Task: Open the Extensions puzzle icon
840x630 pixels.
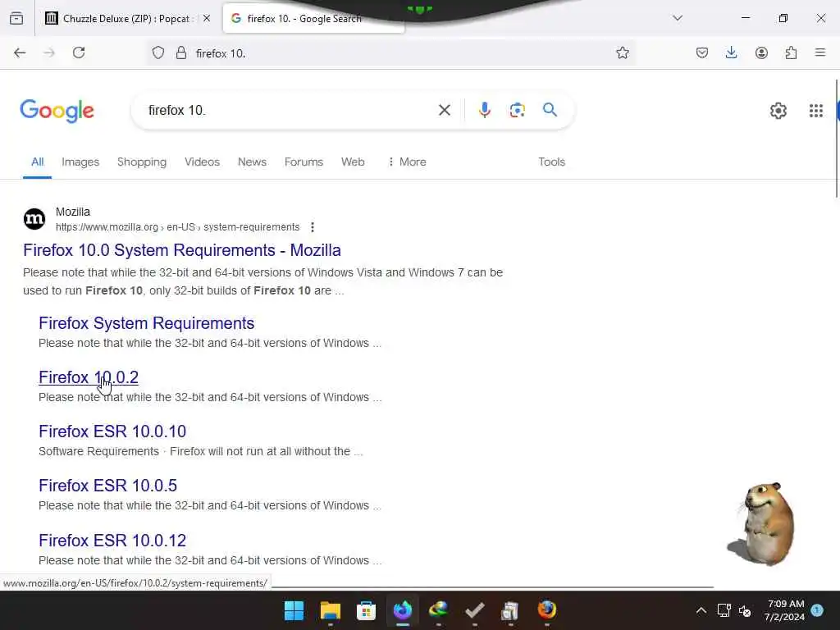Action: pyautogui.click(x=791, y=52)
